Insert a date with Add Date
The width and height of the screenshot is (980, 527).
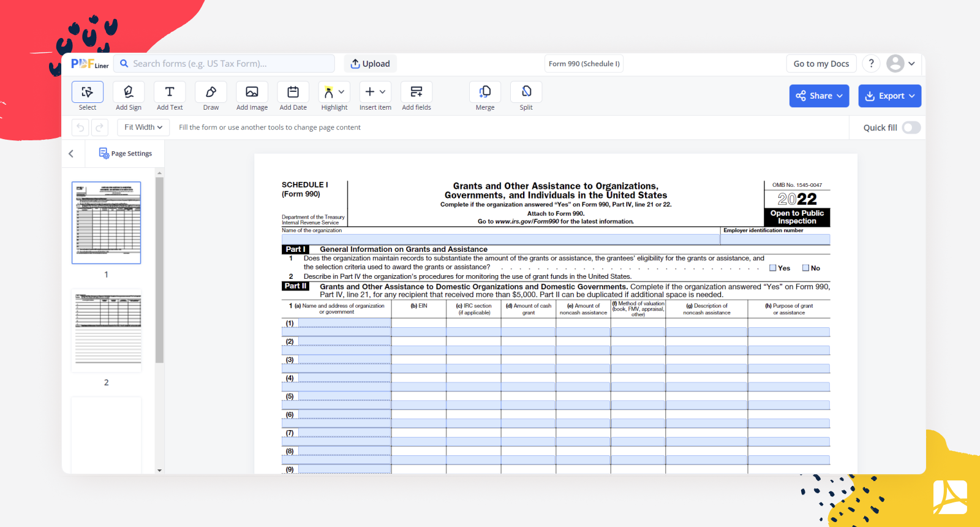pyautogui.click(x=293, y=93)
